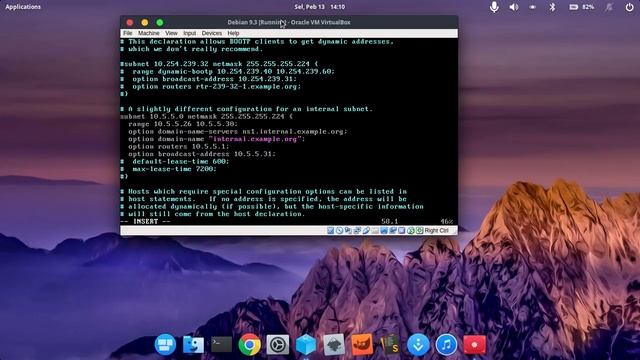Open the Files manager from dock

point(193,344)
